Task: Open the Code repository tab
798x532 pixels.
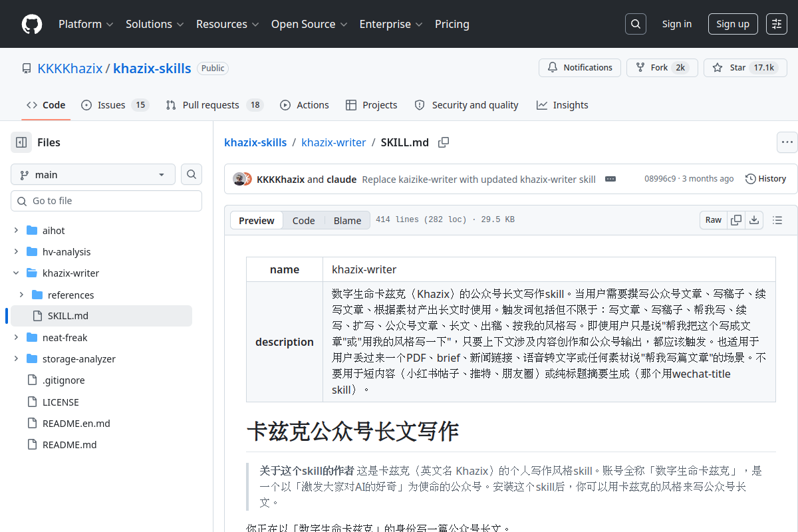Action: point(46,105)
